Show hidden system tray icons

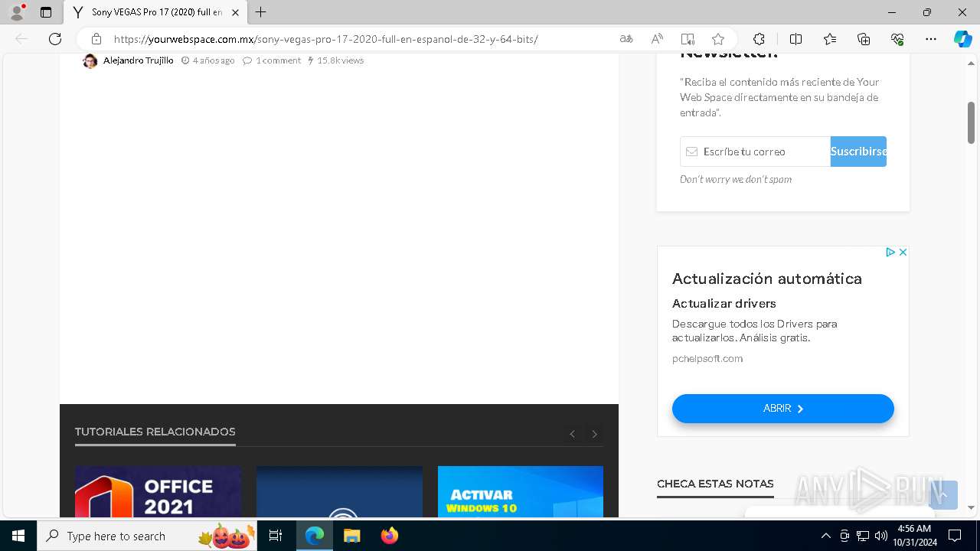(825, 536)
